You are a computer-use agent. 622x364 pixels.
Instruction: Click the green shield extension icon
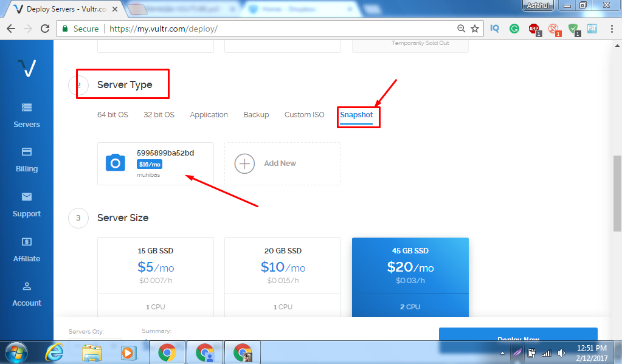tap(573, 29)
